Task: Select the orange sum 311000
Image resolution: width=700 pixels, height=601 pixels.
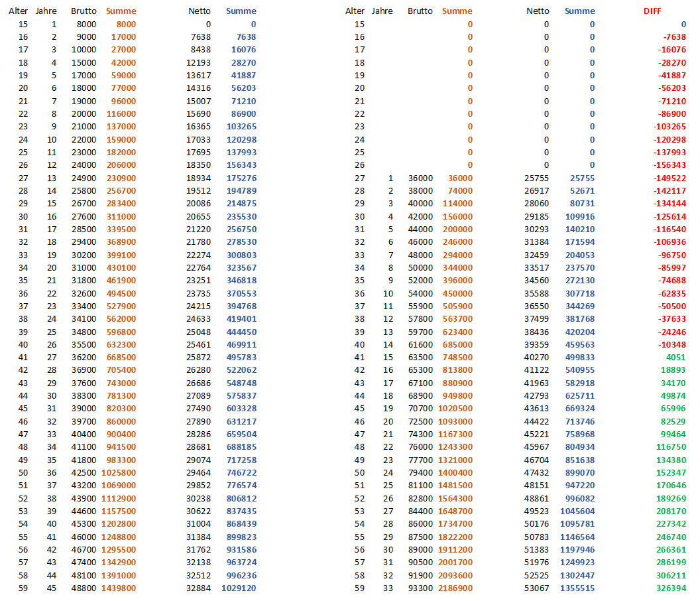Action: click(x=121, y=216)
